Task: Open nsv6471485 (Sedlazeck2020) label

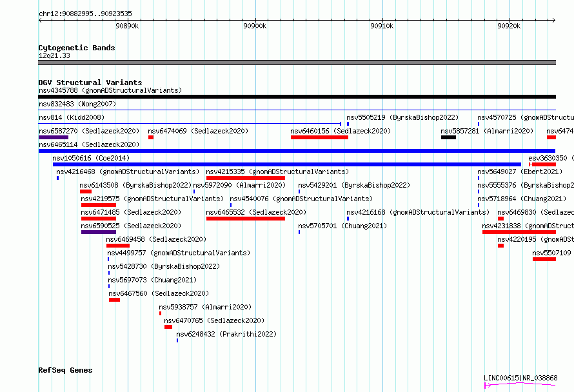Action: click(131, 212)
